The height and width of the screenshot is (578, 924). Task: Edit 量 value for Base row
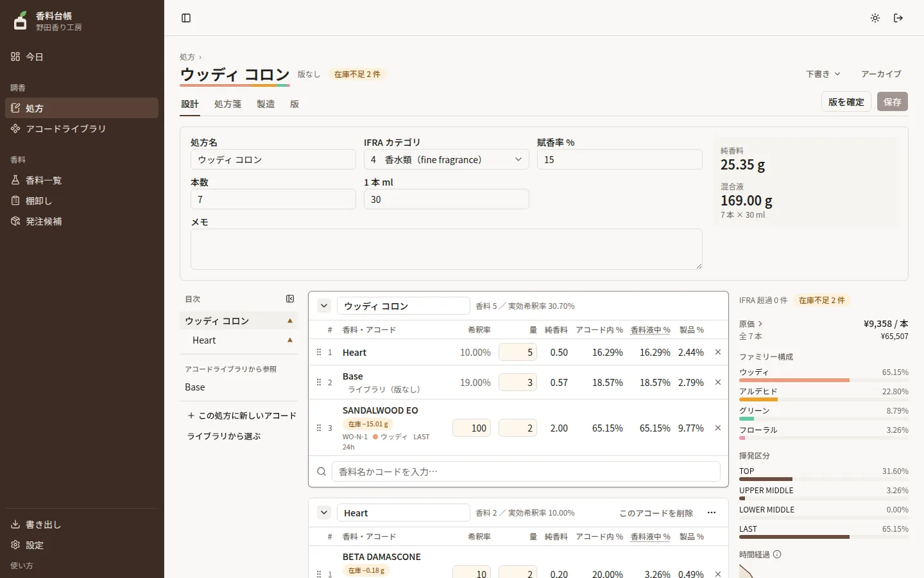518,382
